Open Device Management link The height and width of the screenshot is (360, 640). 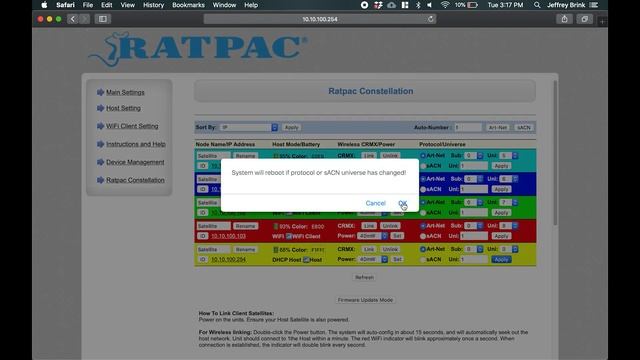pos(135,162)
